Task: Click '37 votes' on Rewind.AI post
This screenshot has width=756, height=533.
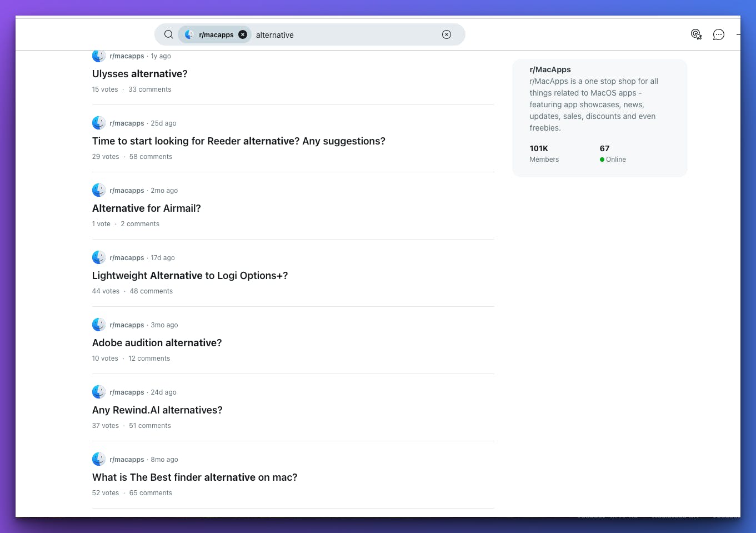Action: 106,426
